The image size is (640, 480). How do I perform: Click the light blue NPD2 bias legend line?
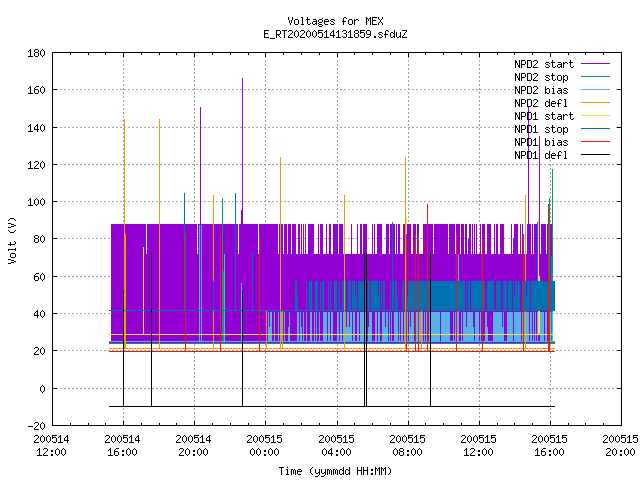(x=595, y=90)
